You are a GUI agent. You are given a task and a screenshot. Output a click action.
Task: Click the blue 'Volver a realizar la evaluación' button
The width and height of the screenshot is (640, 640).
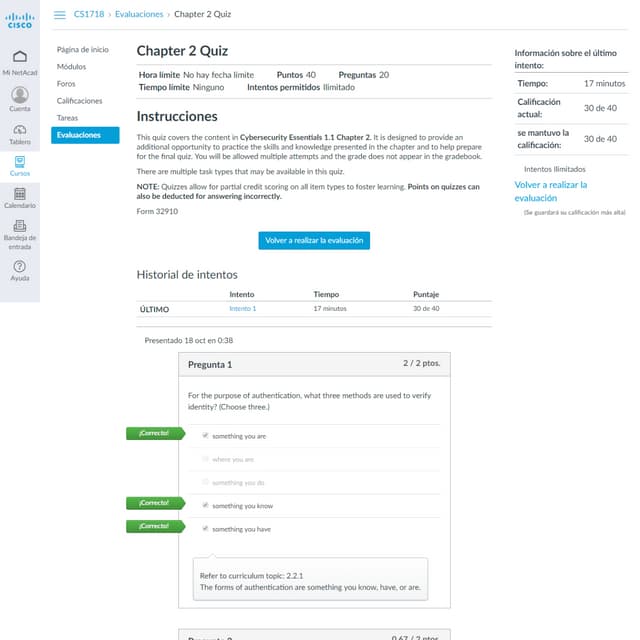point(314,240)
